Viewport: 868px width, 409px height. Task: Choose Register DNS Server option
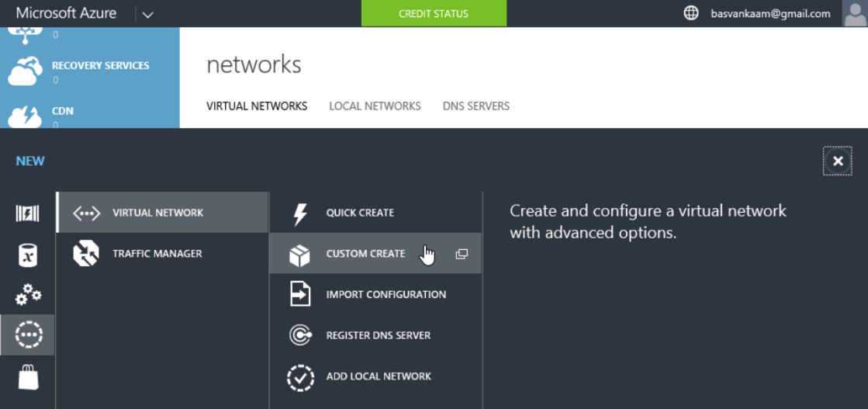pos(375,335)
